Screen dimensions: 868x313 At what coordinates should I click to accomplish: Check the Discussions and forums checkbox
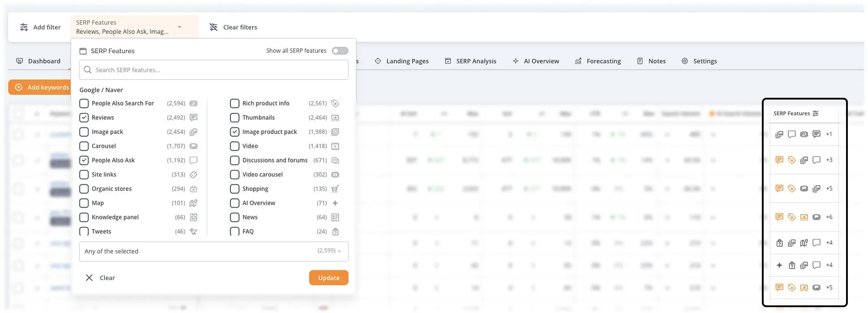[235, 160]
